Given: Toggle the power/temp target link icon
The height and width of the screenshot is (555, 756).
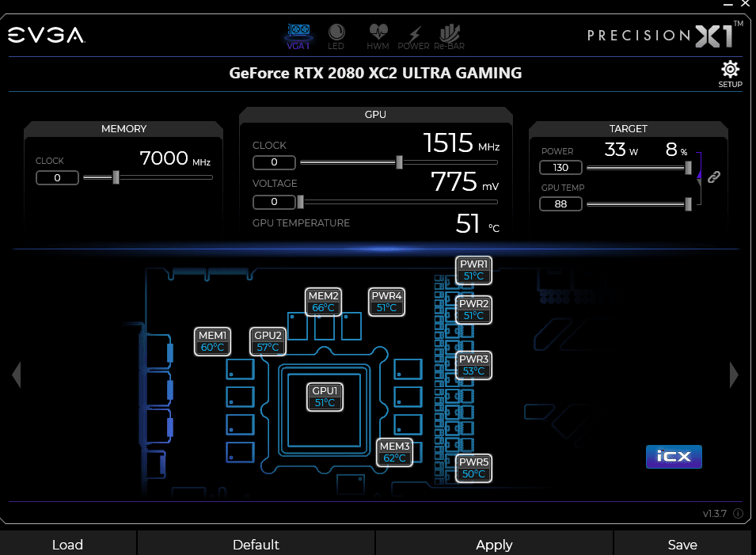Looking at the screenshot, I should (x=713, y=177).
